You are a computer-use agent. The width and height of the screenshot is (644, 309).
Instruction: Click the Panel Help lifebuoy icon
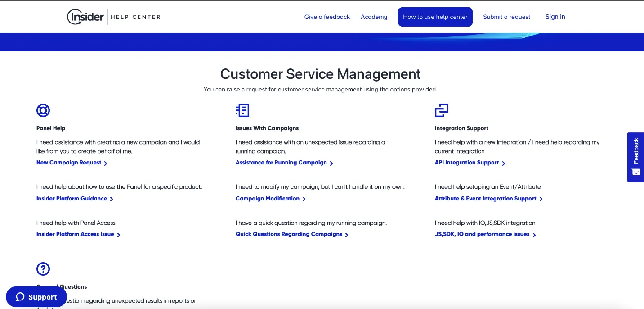[43, 110]
